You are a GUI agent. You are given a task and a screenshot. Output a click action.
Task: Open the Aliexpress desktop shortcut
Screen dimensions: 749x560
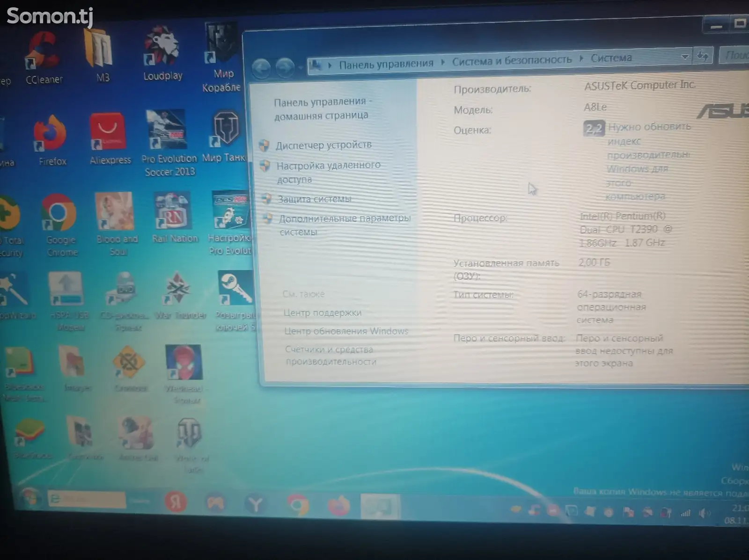(x=110, y=139)
